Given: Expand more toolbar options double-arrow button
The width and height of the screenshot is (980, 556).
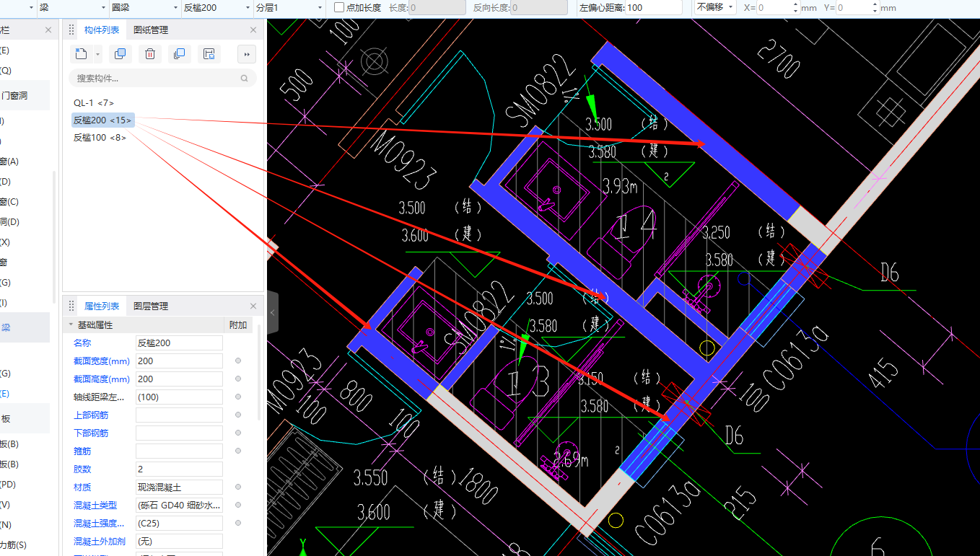Looking at the screenshot, I should 247,53.
